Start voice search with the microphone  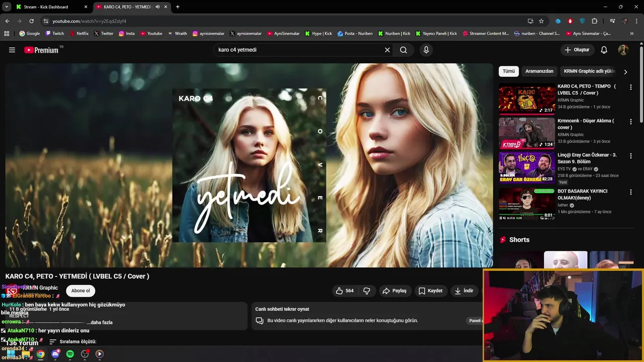click(x=426, y=50)
